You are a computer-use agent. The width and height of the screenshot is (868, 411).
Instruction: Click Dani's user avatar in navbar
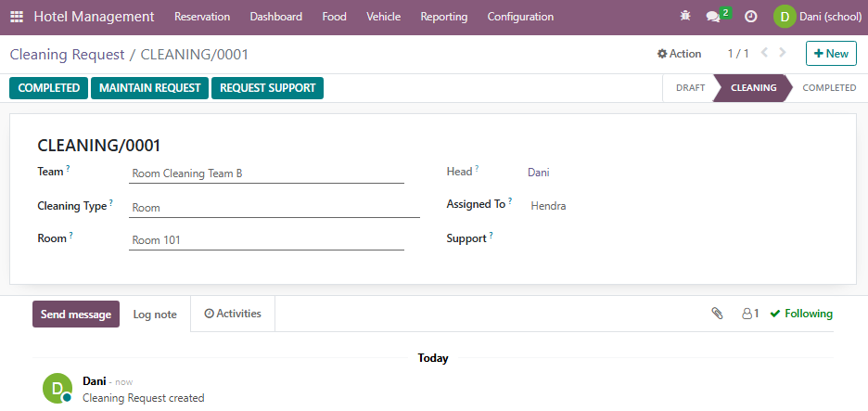[x=785, y=17]
